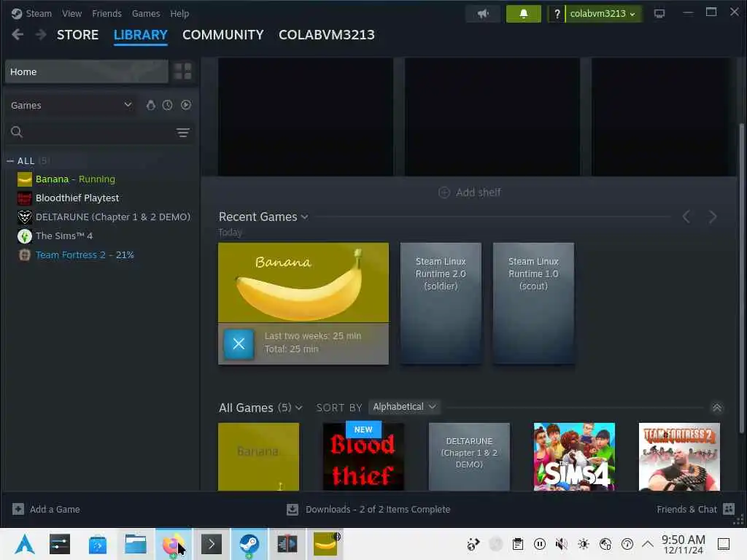Viewport: 747px width, 560px height.
Task: Open Friends & Chat
Action: (x=695, y=509)
